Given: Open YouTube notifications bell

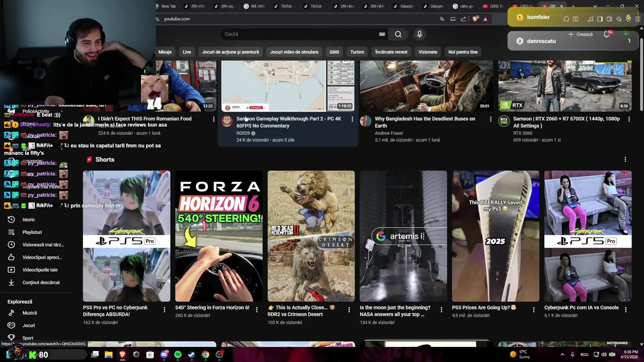Looking at the screenshot, I should tap(607, 34).
